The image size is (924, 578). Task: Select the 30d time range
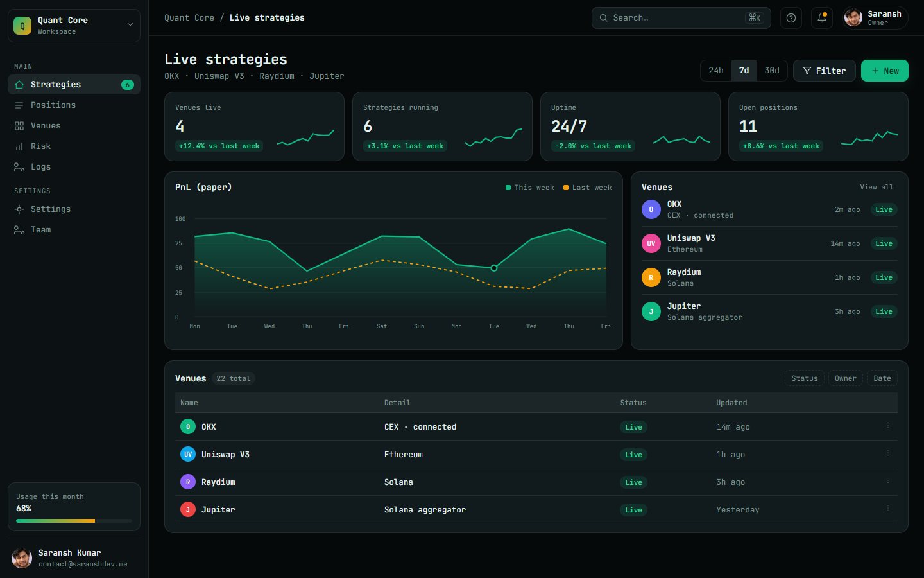772,71
